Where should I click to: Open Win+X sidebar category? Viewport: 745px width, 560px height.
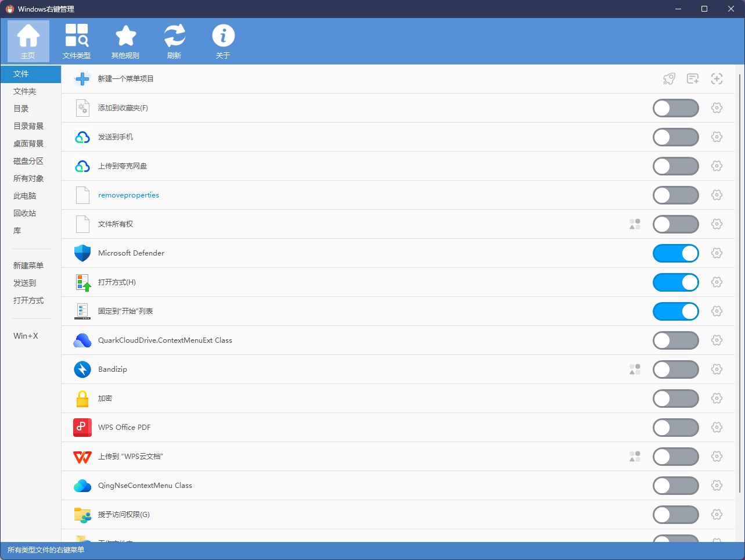coord(30,336)
